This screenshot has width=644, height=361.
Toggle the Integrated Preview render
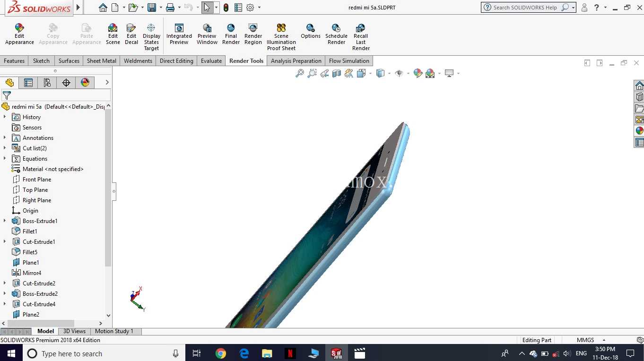tap(179, 34)
